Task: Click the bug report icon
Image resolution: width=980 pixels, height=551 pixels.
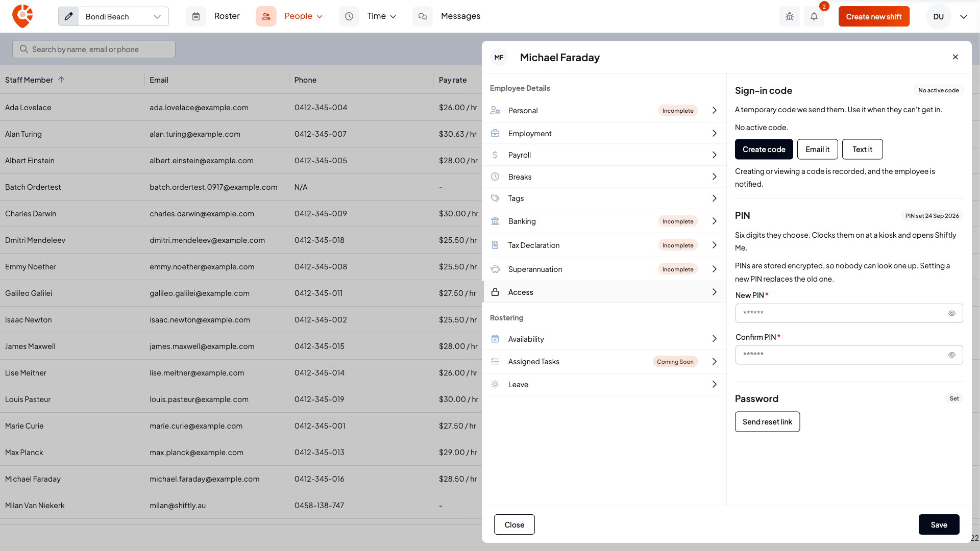Action: [790, 16]
